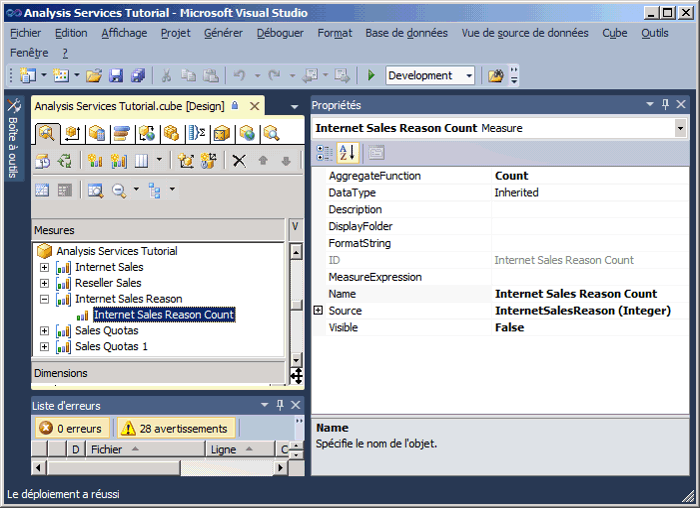Click the Save icon in the toolbar

[116, 76]
